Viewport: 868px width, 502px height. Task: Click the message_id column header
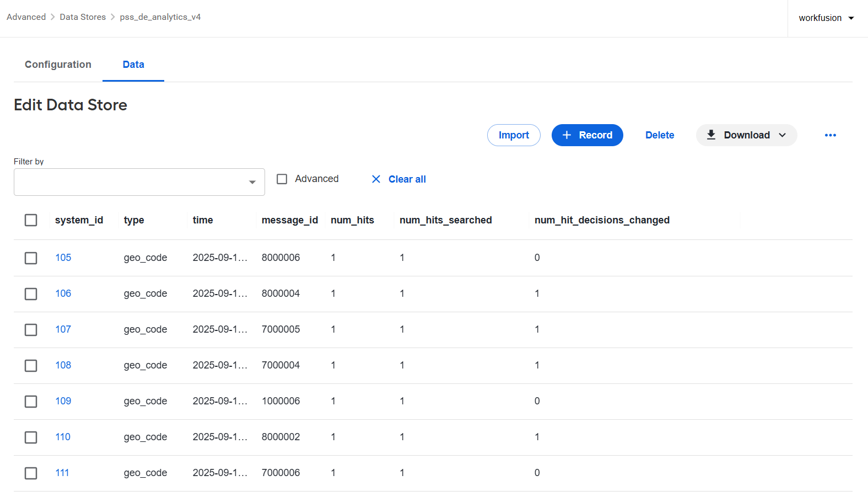pyautogui.click(x=290, y=220)
